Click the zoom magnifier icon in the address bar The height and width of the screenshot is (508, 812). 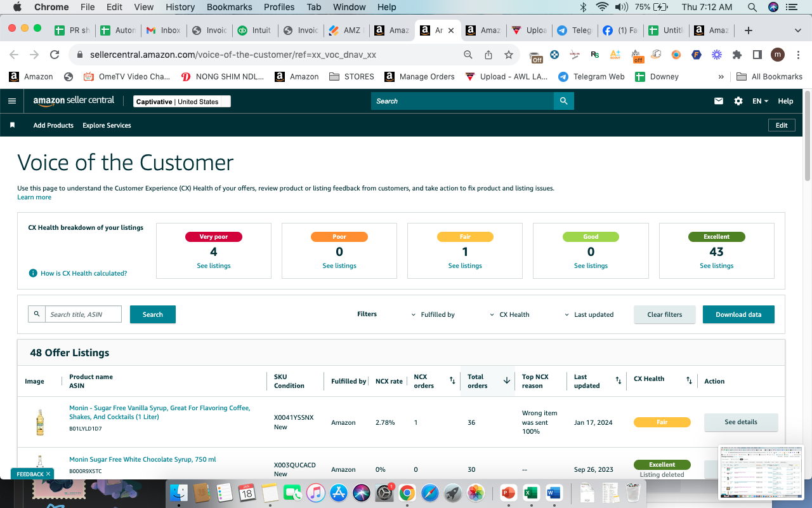coord(468,55)
